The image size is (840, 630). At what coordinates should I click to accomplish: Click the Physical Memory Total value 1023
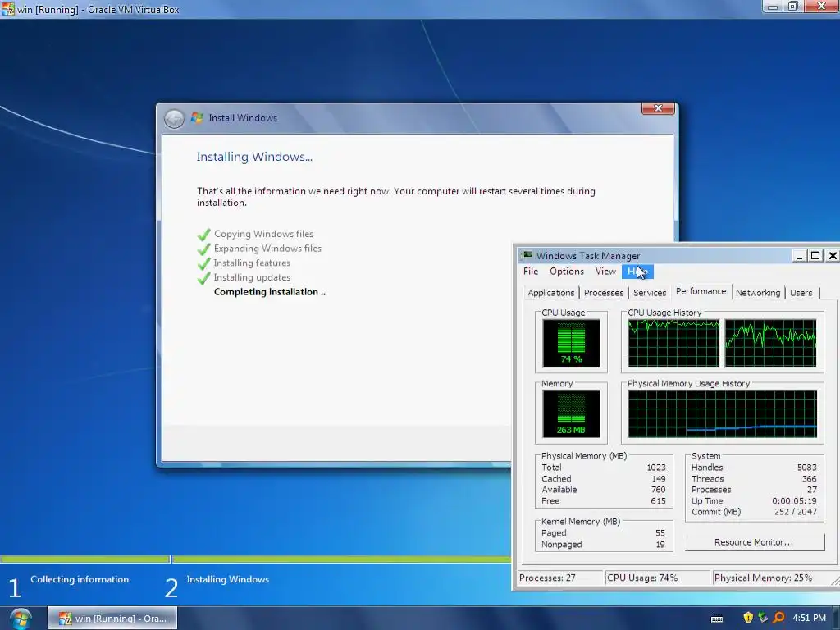tap(655, 467)
